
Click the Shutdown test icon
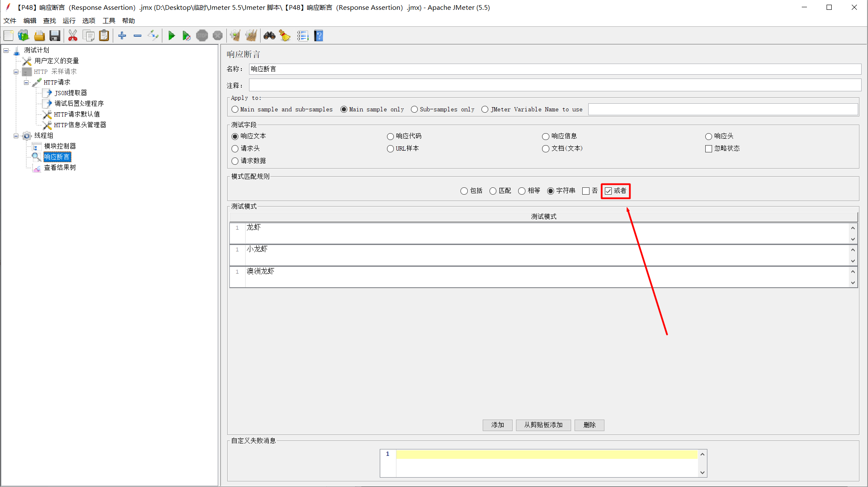(217, 36)
